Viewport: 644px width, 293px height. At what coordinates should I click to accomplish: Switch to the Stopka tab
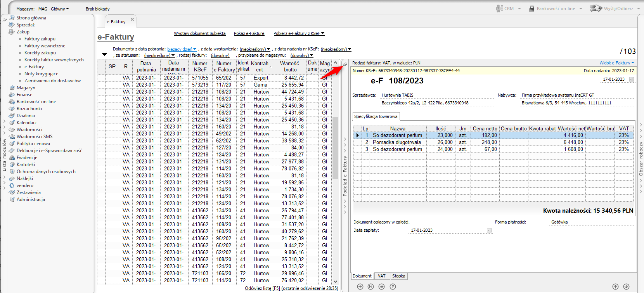pos(398,276)
